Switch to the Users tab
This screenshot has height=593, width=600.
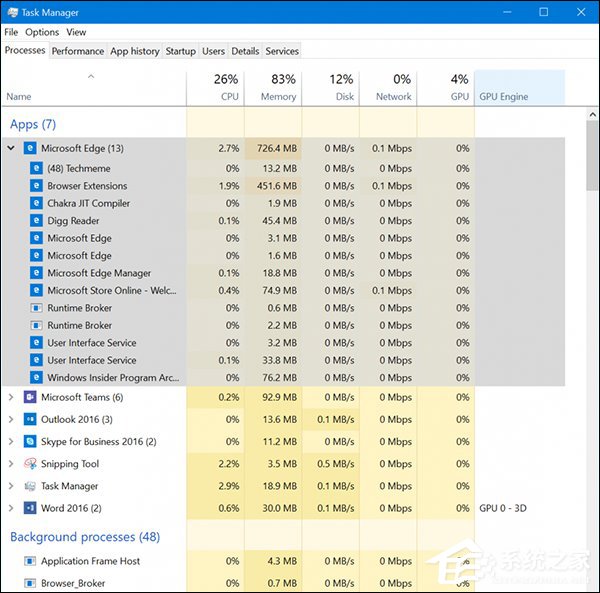(214, 51)
